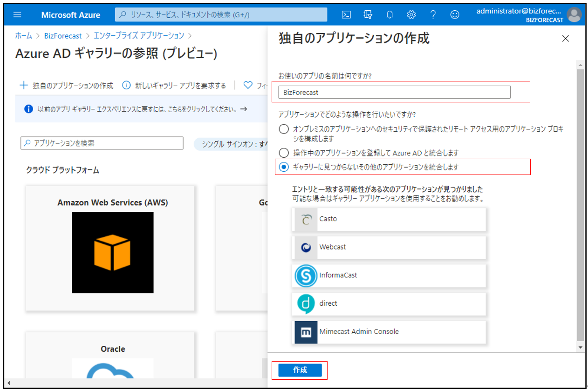The width and height of the screenshot is (588, 390).
Task: Open directory and subscription filter icon
Action: pos(368,15)
